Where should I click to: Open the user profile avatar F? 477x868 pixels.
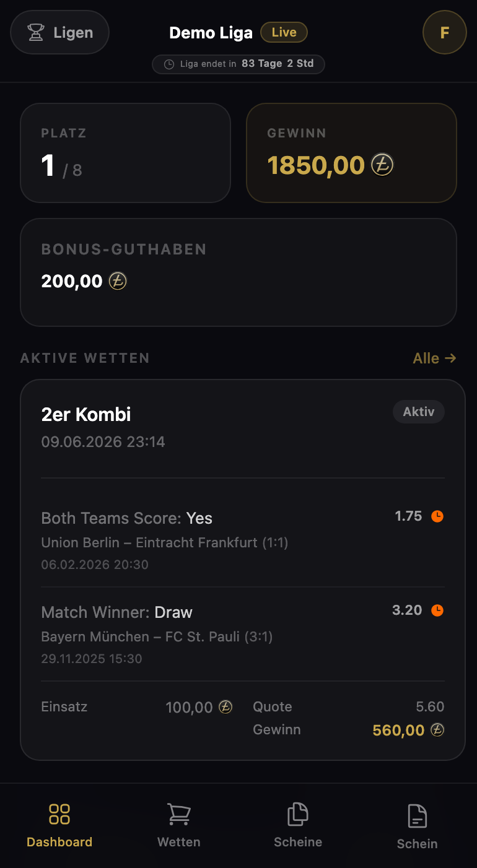444,32
